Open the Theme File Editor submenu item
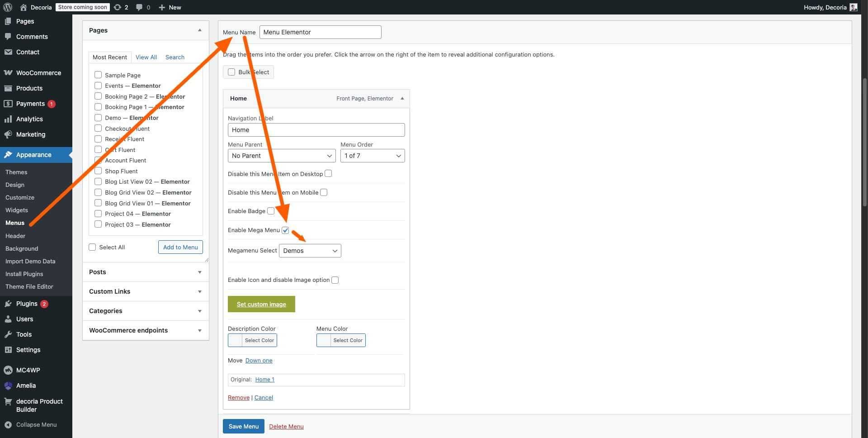Screen dimensions: 868x438 (x=29, y=286)
